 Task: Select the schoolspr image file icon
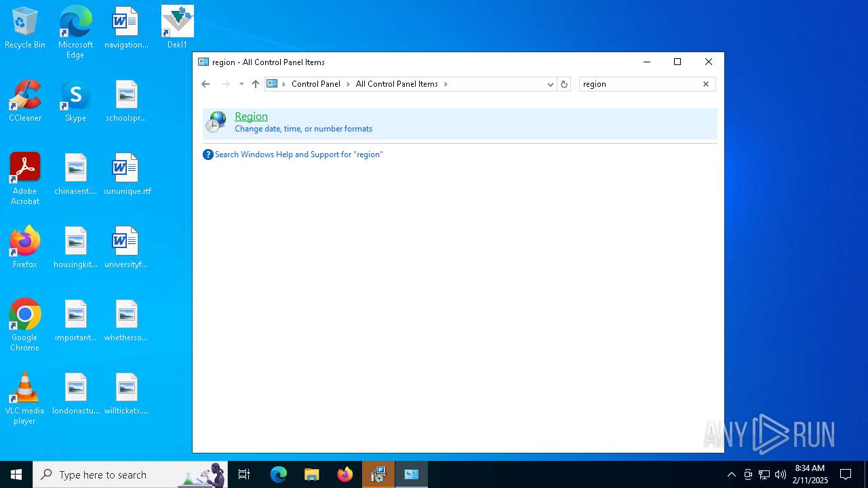(126, 102)
